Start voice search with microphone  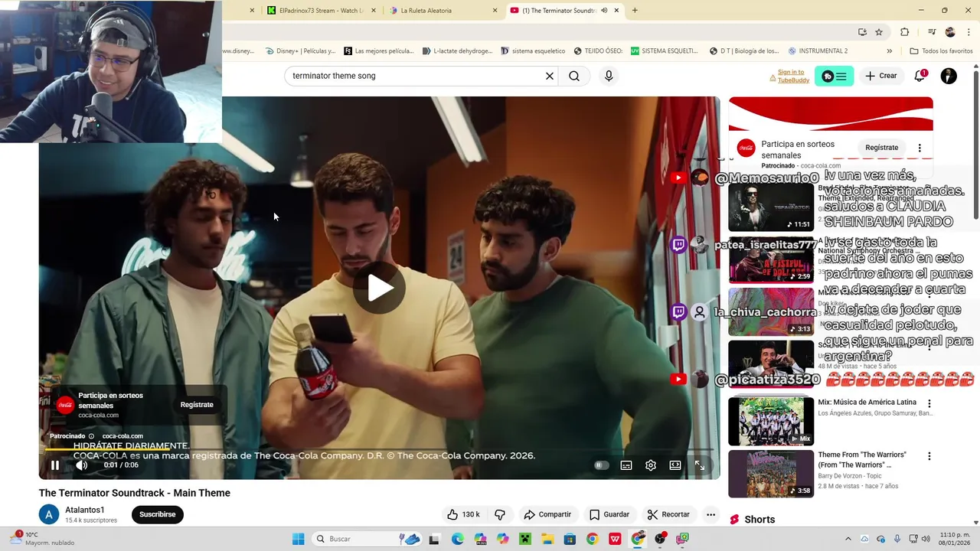pyautogui.click(x=609, y=76)
